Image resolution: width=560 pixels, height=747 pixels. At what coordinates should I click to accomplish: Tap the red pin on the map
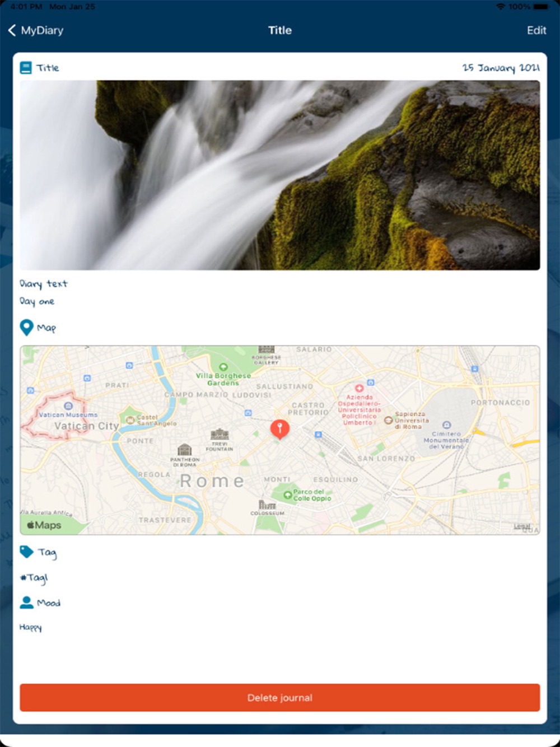tap(280, 429)
